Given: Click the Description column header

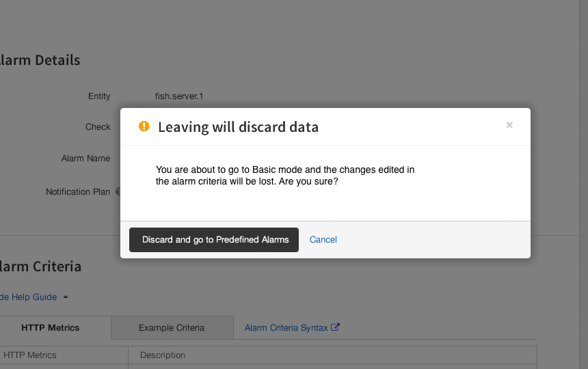Looking at the screenshot, I should click(162, 355).
